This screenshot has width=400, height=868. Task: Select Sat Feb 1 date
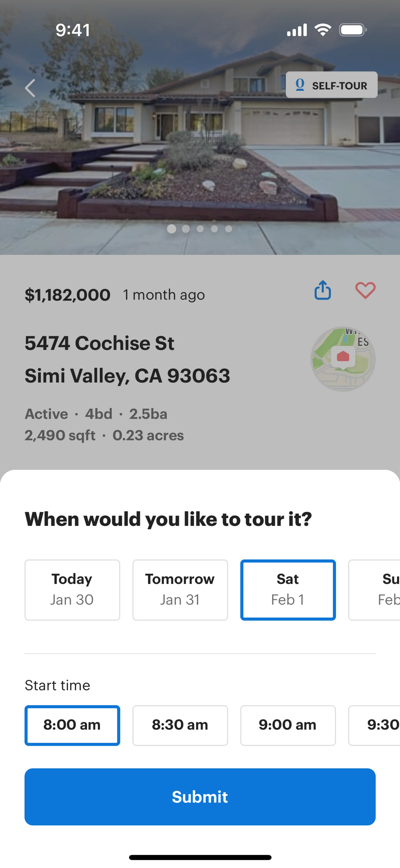(x=288, y=590)
